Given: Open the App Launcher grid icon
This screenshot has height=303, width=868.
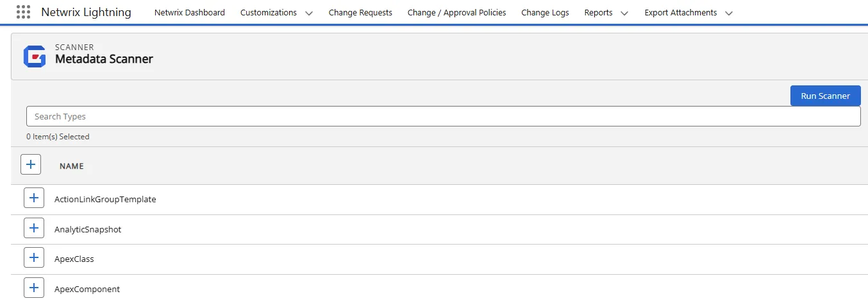Looking at the screenshot, I should coord(23,12).
